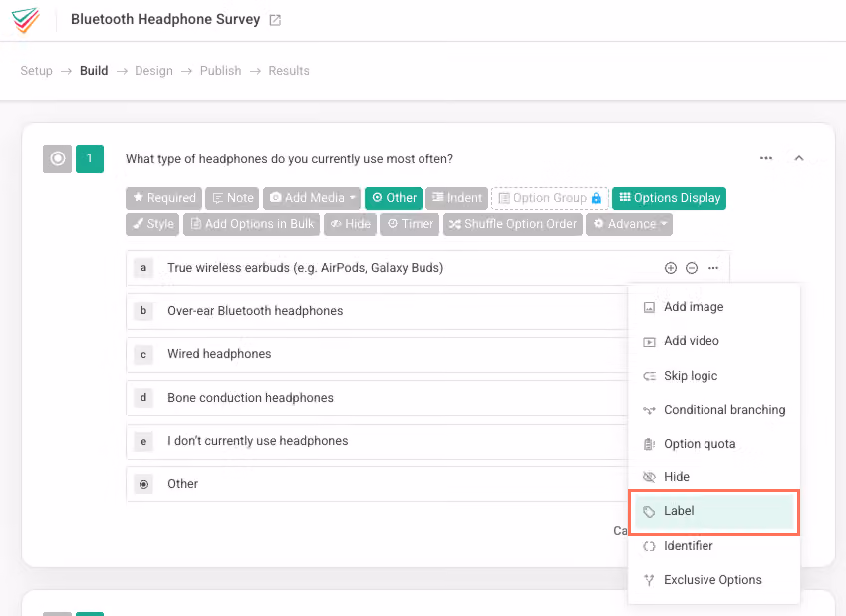Viewport: 846px width, 616px height.
Task: Click the app logo at top left
Action: point(25,19)
